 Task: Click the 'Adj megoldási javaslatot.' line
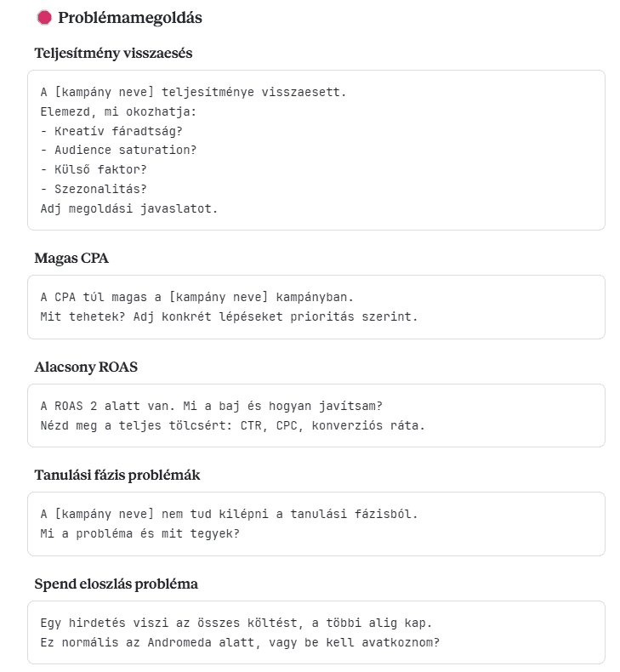tap(129, 208)
